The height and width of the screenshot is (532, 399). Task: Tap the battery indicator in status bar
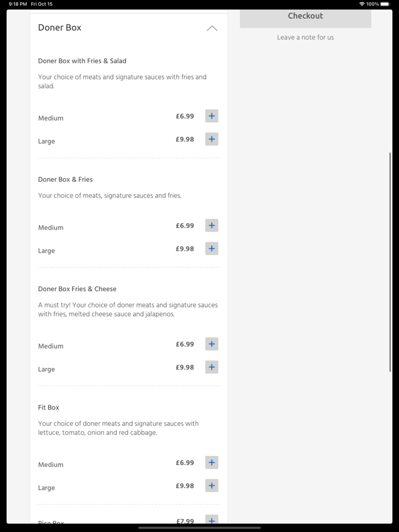point(384,4)
